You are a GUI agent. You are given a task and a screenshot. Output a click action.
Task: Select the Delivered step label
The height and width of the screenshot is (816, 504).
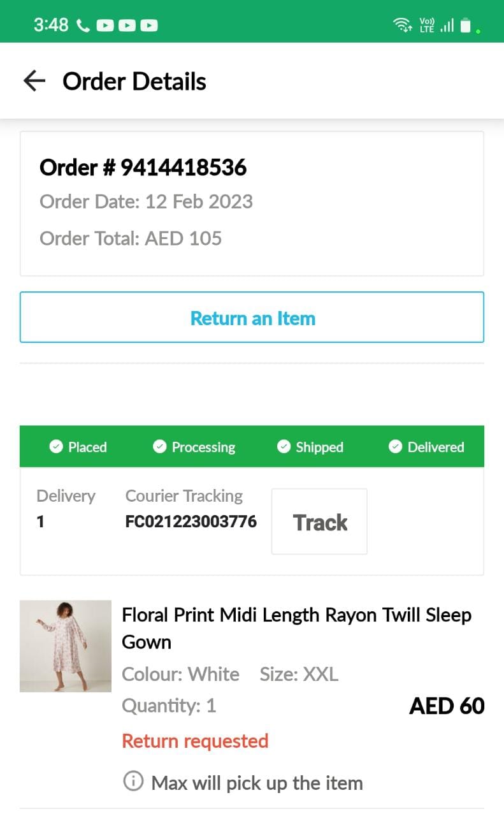coord(436,447)
